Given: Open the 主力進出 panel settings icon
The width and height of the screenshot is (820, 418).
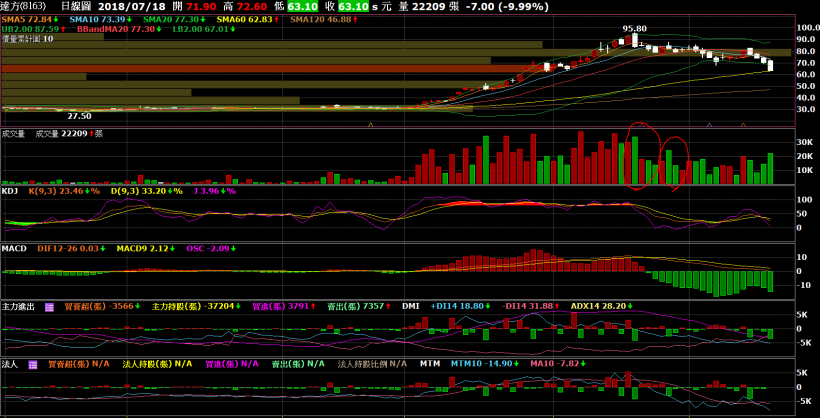Looking at the screenshot, I should point(50,307).
